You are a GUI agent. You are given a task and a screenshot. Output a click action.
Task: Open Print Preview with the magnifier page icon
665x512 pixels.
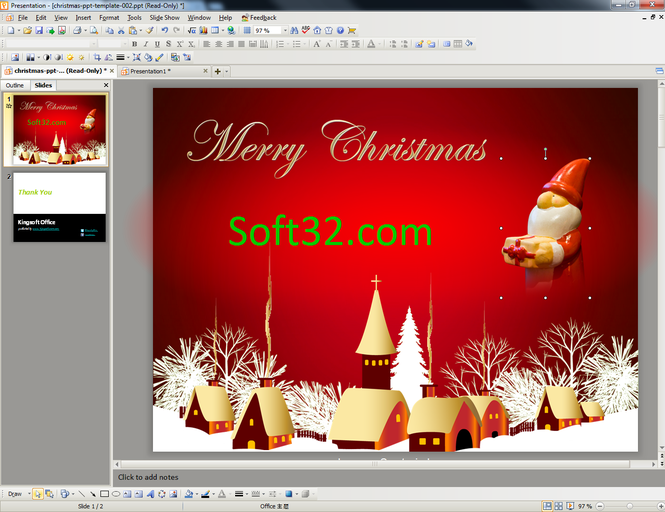[94, 31]
